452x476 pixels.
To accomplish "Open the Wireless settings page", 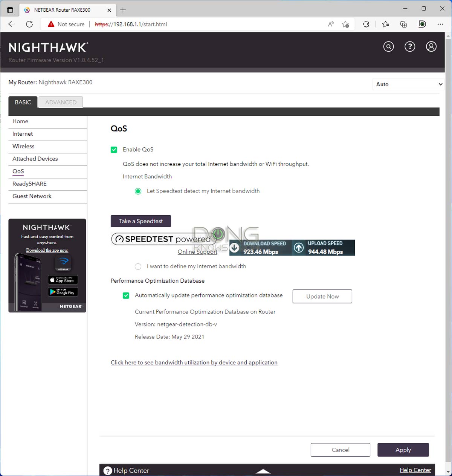I will point(47,146).
